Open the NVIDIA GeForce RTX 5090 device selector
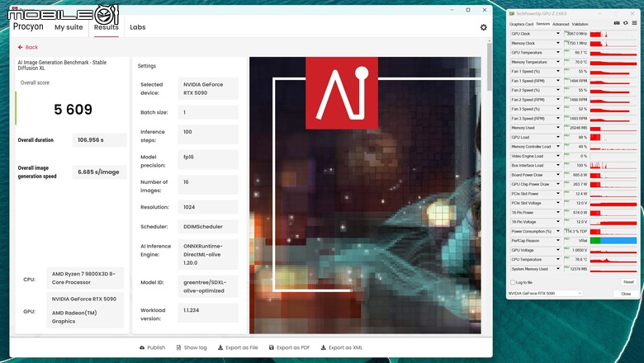The height and width of the screenshot is (363, 644). tap(545, 293)
